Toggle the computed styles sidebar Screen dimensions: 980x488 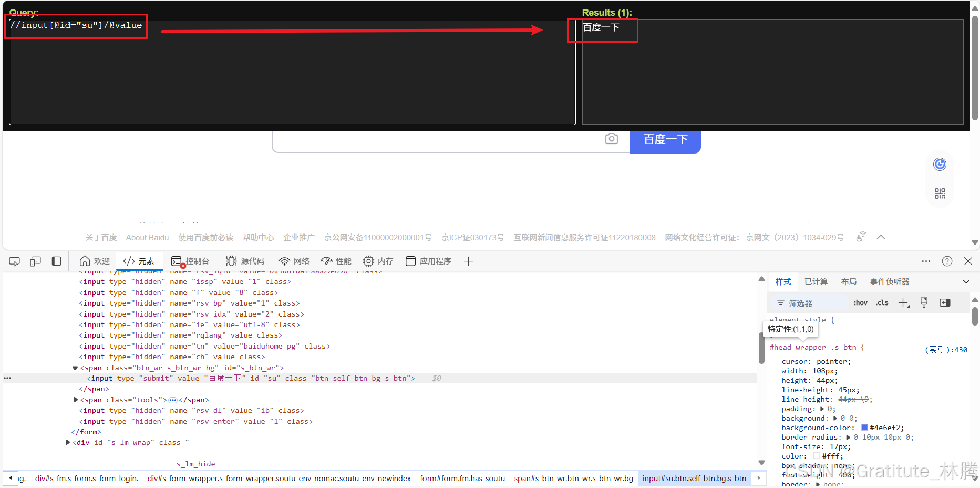point(944,302)
